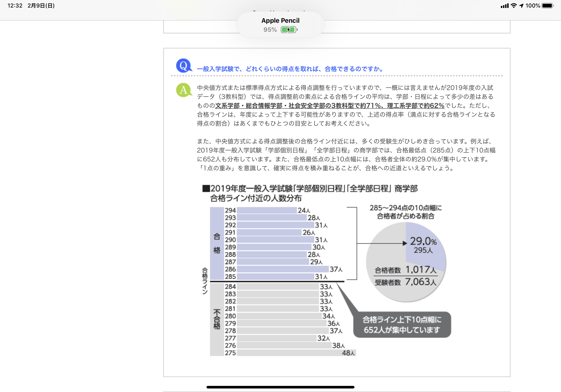Image resolution: width=561 pixels, height=392 pixels.
Task: Tap the 合格 purple label column
Action: pos(217,243)
